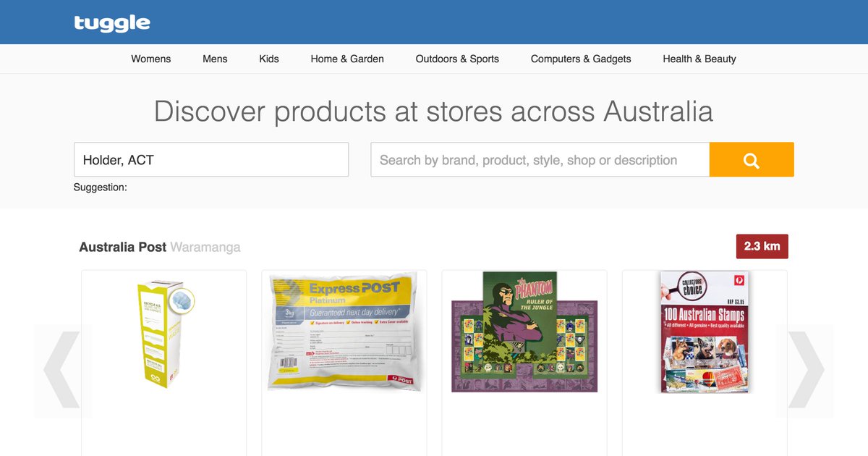Focus the product search box
The height and width of the screenshot is (456, 868).
(540, 159)
